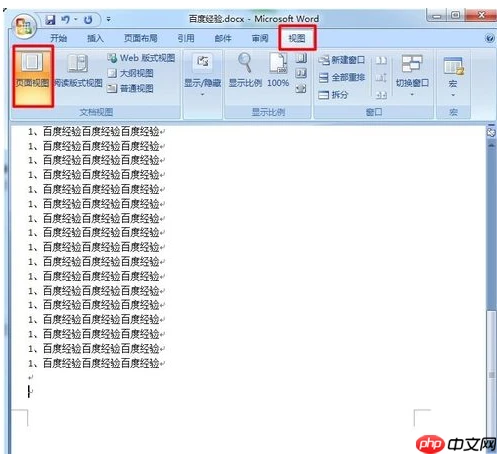Click the first line 百度经验 text

pyautogui.click(x=101, y=132)
